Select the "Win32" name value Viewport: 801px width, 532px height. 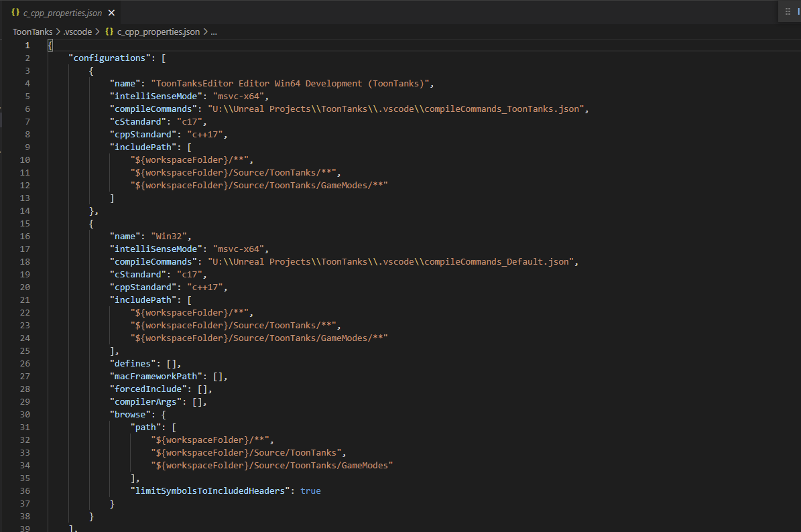tap(169, 236)
